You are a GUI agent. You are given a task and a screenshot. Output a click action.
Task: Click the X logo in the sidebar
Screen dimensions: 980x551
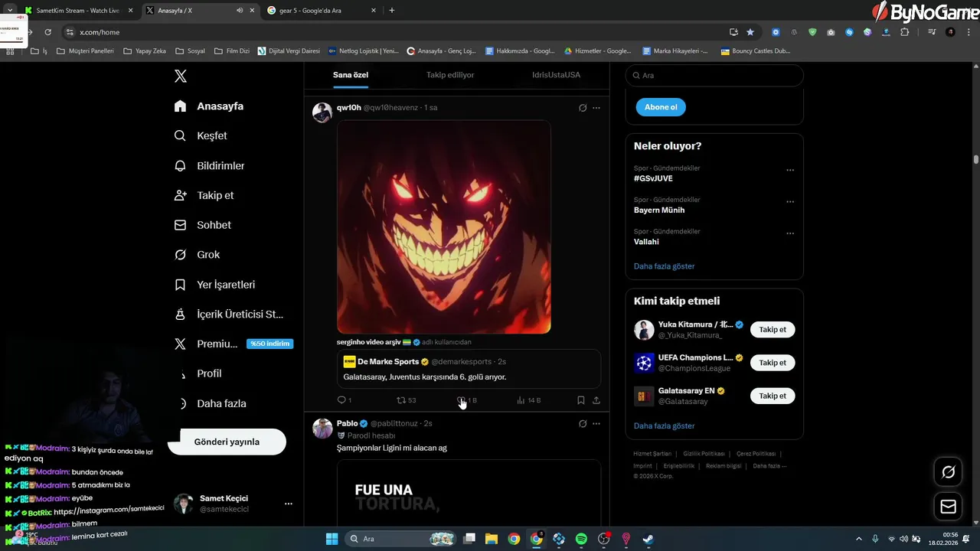(181, 76)
